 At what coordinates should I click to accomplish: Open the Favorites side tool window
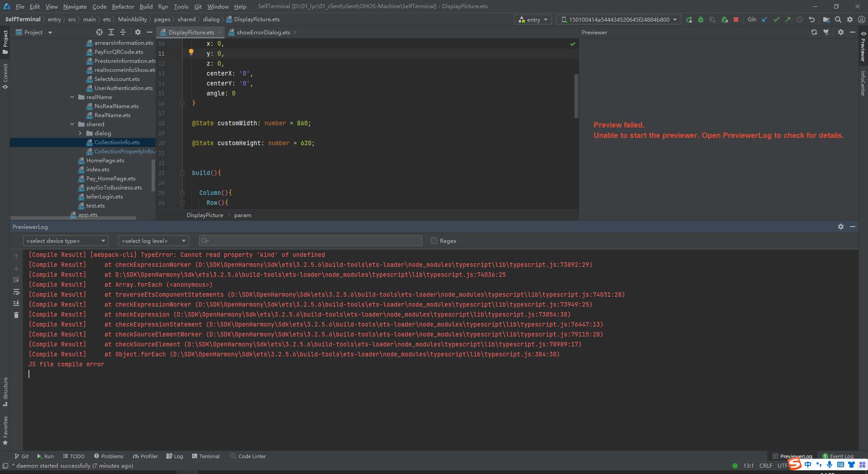tap(5, 431)
